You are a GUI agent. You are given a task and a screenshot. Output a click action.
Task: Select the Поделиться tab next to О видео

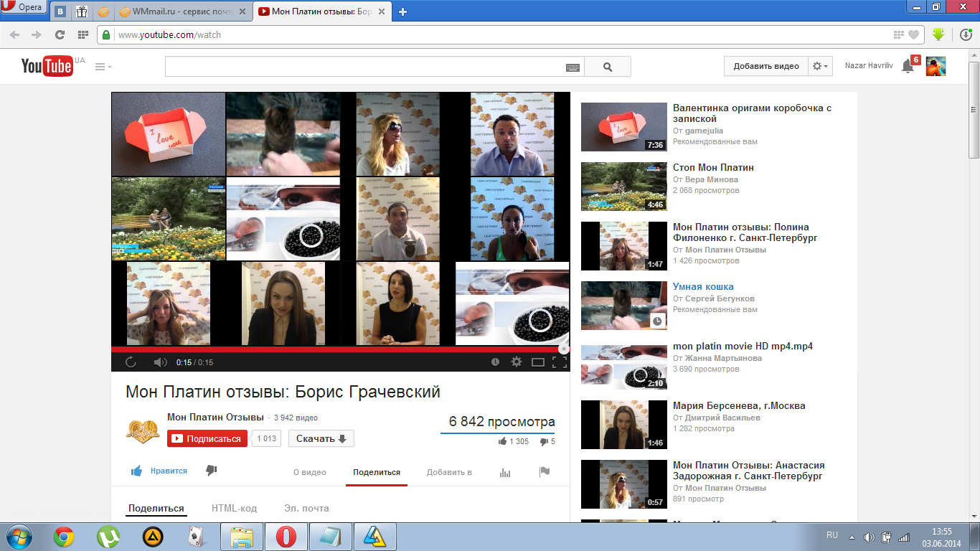pyautogui.click(x=377, y=472)
